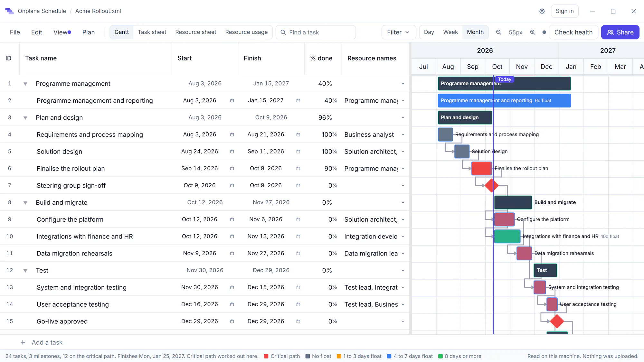Switch timescale to Day
Screen dimensions: 644x362
click(429, 32)
